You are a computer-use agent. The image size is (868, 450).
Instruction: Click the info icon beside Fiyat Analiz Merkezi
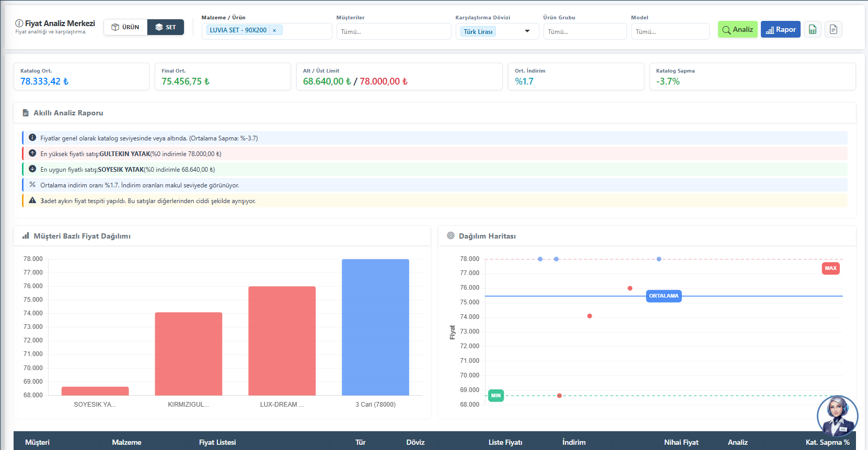[19, 23]
